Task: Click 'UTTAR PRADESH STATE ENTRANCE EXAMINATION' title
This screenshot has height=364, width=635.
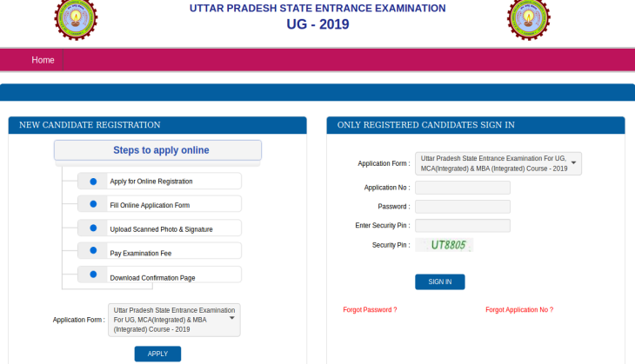Action: click(317, 8)
